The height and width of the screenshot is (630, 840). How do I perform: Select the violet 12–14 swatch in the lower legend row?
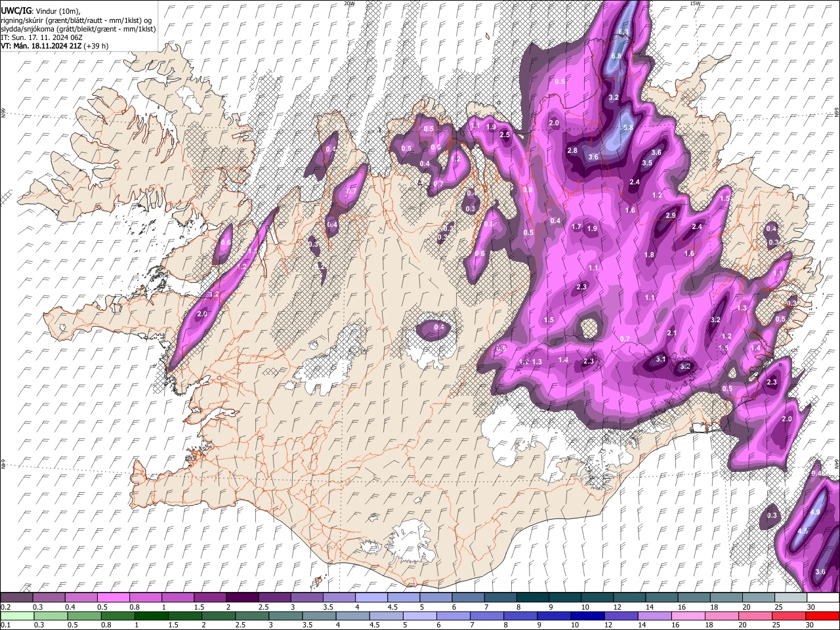click(621, 616)
